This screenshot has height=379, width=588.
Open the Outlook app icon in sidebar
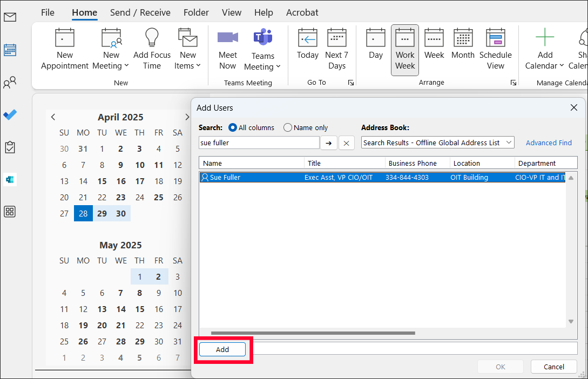pyautogui.click(x=10, y=180)
